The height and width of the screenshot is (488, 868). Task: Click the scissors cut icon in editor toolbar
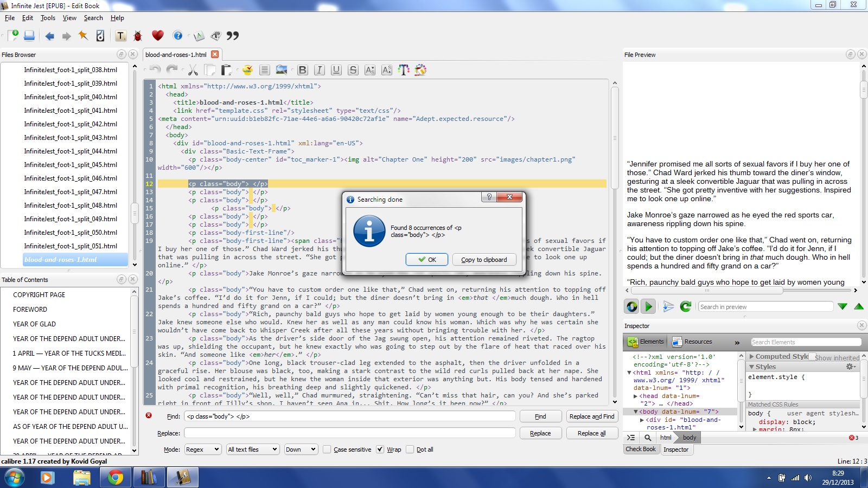pos(193,70)
